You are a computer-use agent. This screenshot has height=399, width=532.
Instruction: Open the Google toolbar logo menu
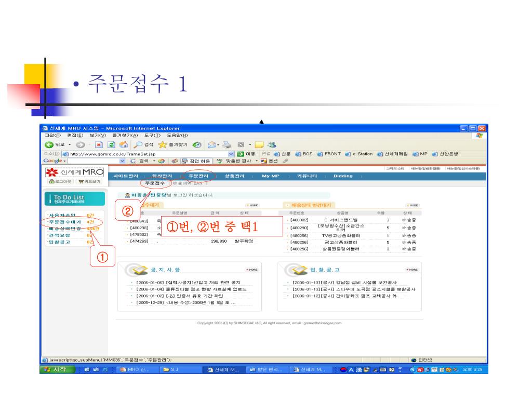[54, 161]
